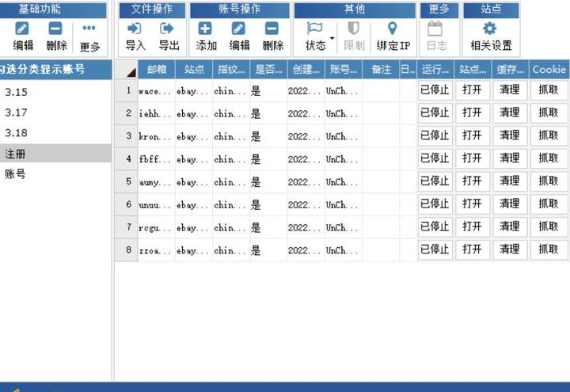Open 相关设置 gear icon
The width and height of the screenshot is (570, 392).
tap(490, 29)
